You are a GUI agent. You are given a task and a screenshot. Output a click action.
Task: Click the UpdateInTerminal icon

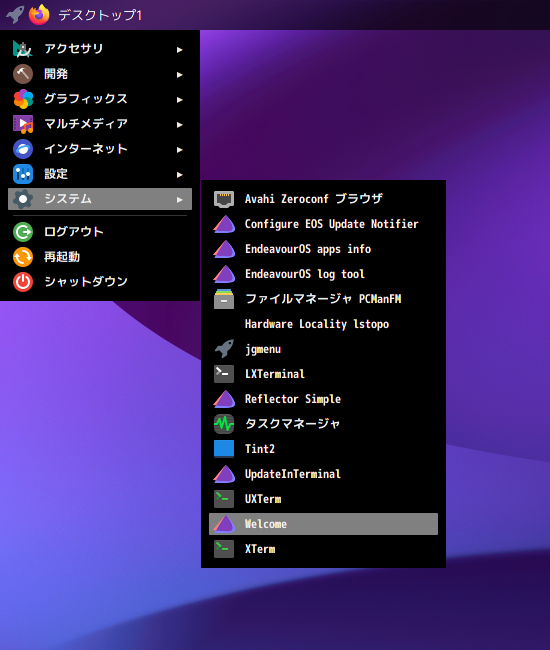pos(224,474)
